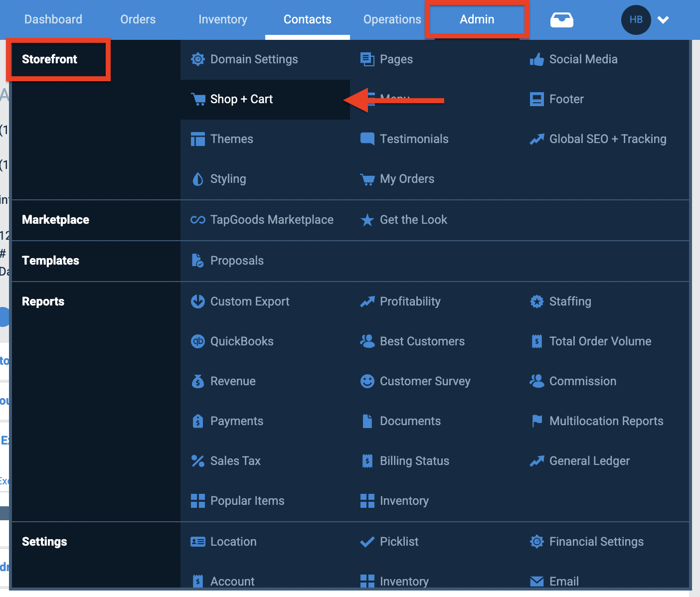Click the Footer icon
Image resolution: width=700 pixels, height=597 pixels.
point(537,99)
